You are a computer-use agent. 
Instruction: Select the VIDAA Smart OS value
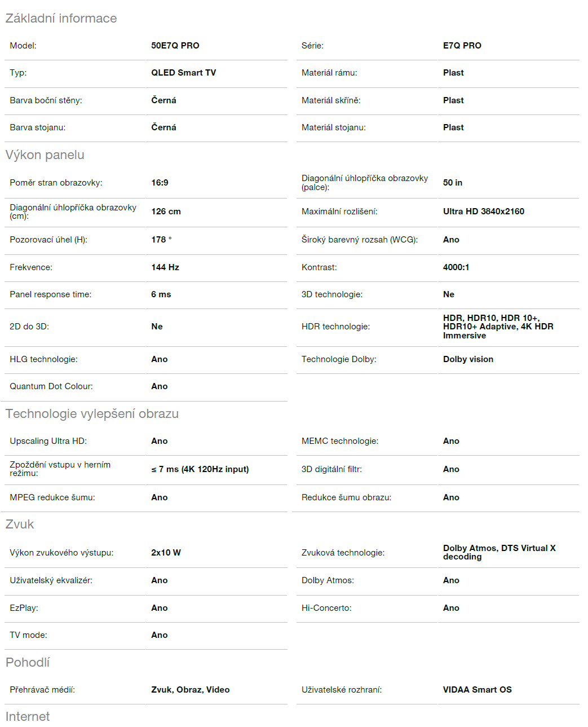(x=477, y=690)
